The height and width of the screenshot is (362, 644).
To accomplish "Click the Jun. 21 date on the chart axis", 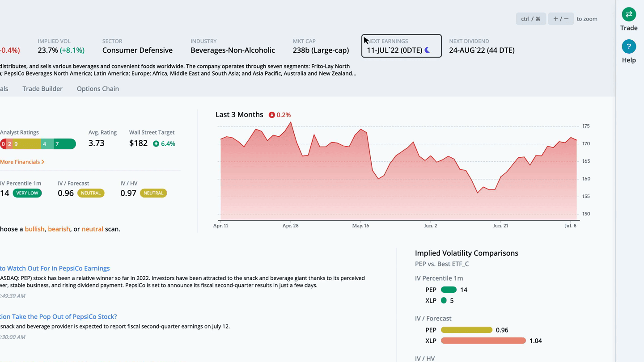I will point(501,226).
